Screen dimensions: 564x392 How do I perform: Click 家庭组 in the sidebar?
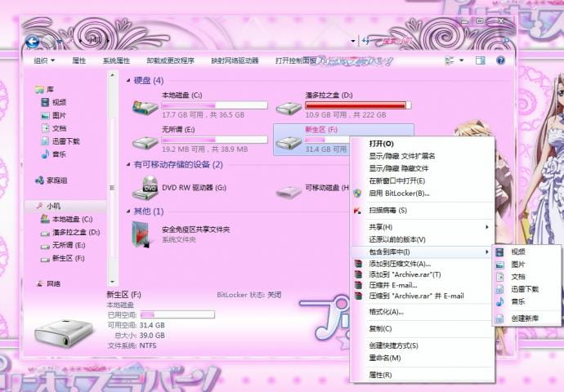tap(51, 180)
